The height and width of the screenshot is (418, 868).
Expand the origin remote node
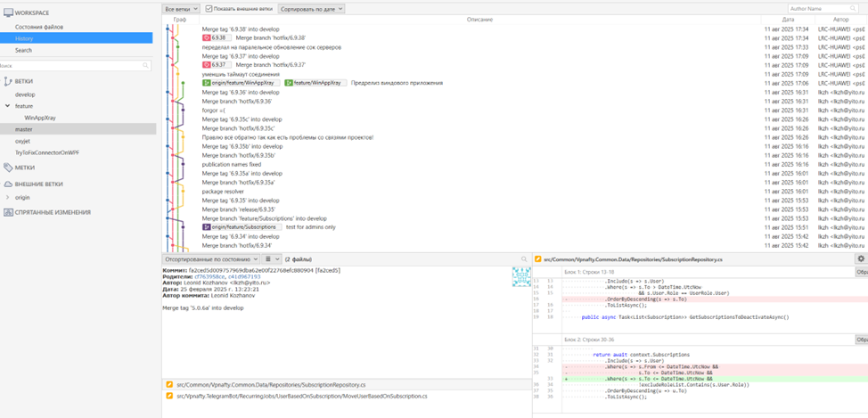click(x=8, y=197)
